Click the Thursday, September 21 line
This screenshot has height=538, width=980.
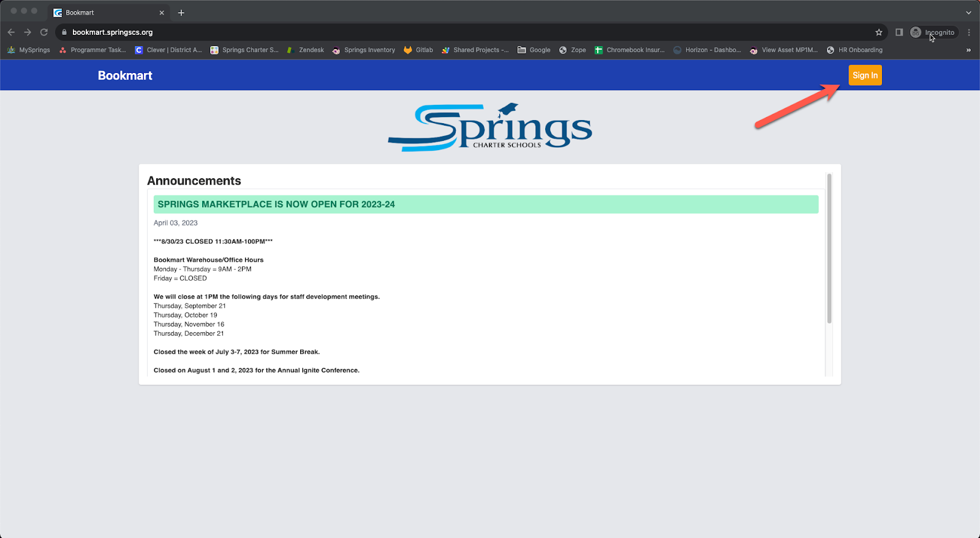coord(190,306)
